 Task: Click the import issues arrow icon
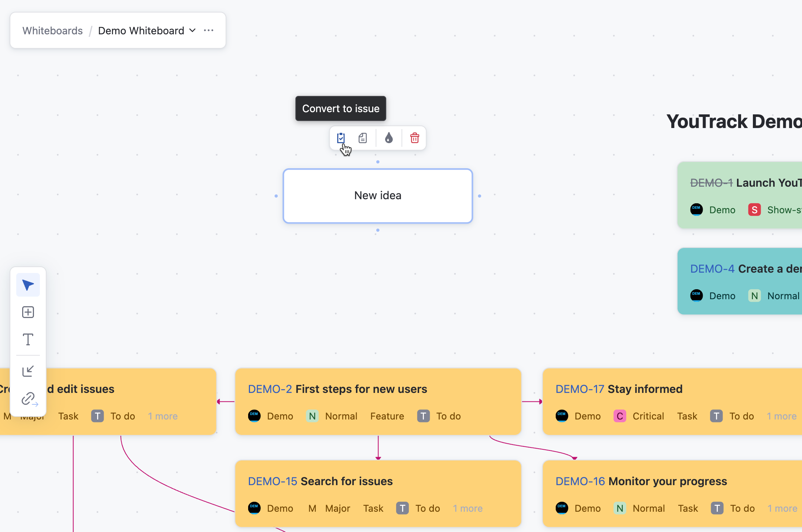(28, 371)
